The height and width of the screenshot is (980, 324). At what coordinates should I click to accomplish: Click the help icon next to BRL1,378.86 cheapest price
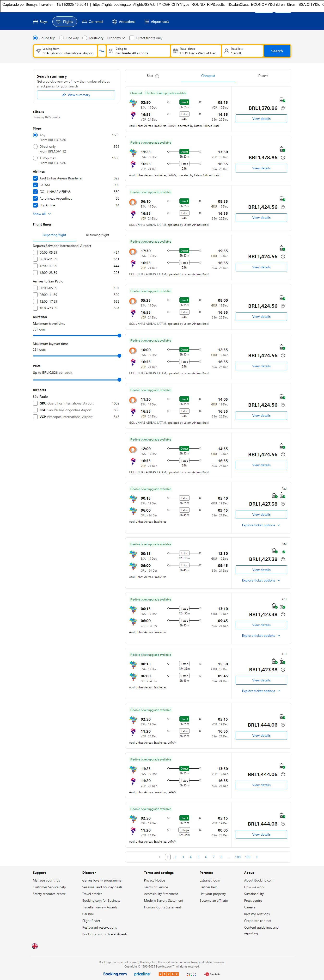(x=282, y=108)
